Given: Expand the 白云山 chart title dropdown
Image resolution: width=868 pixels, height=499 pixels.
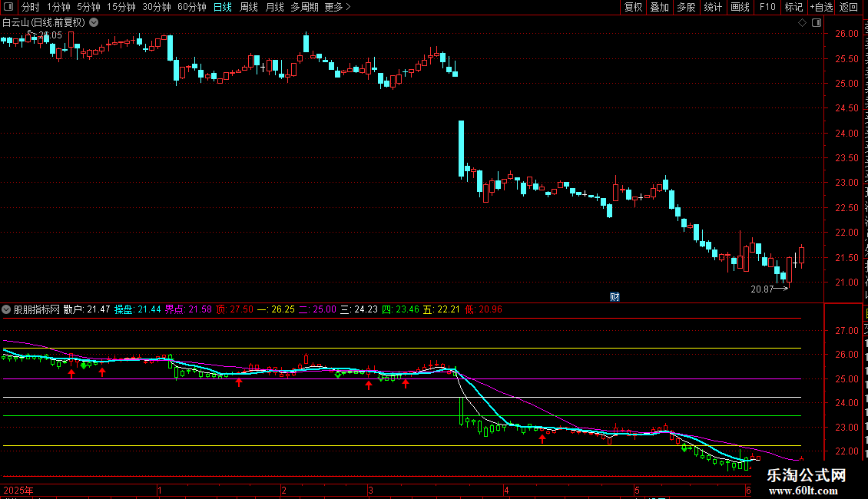Looking at the screenshot, I should (94, 23).
